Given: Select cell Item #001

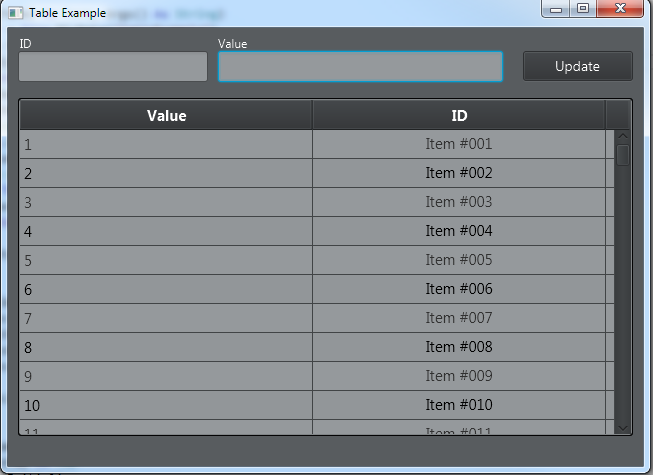Looking at the screenshot, I should (459, 144).
